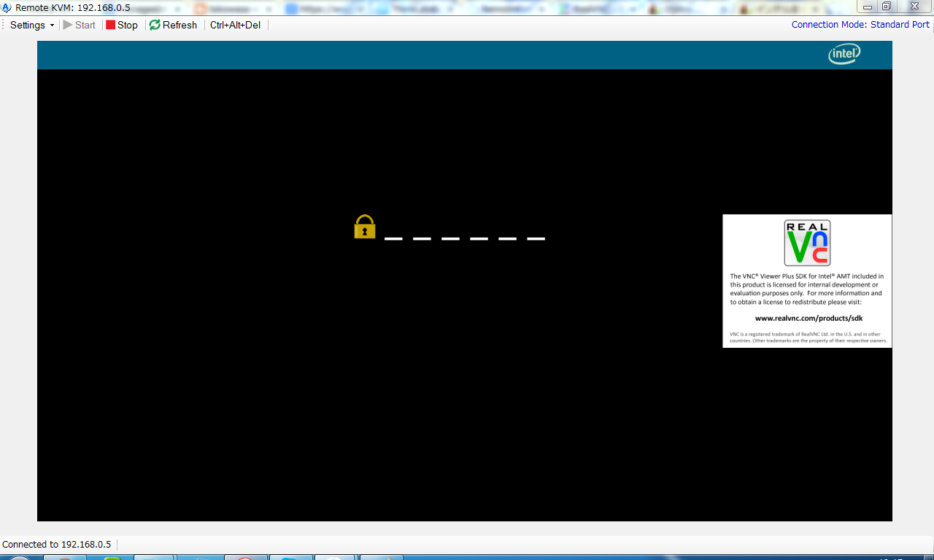Restore down the Remote KVM window

(x=887, y=7)
